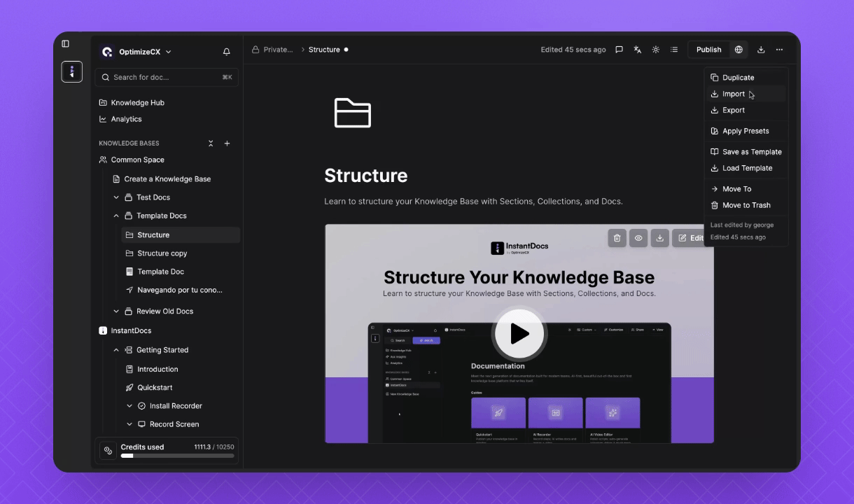
Task: Click the Structure breadcrumb title
Action: point(324,50)
